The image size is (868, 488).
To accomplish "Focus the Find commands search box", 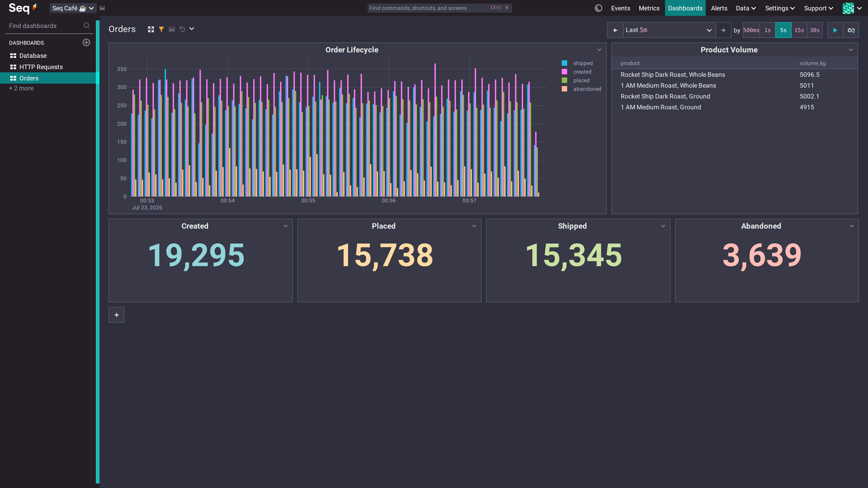I will [x=439, y=8].
